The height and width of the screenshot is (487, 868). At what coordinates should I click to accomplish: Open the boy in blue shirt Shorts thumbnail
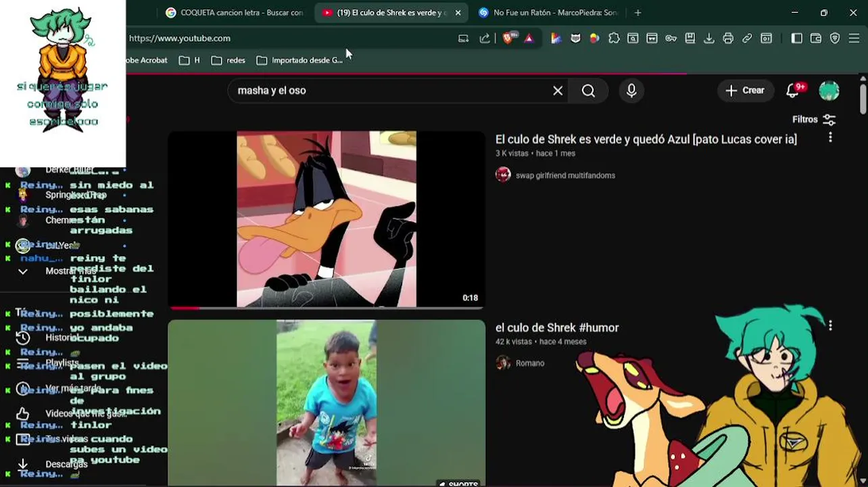pos(327,403)
